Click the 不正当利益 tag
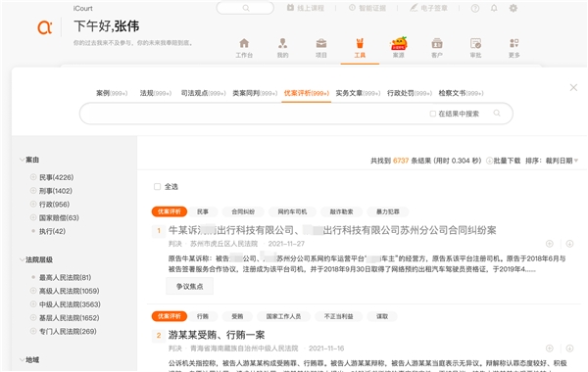Viewport: 588px width, 372px height. [x=339, y=316]
